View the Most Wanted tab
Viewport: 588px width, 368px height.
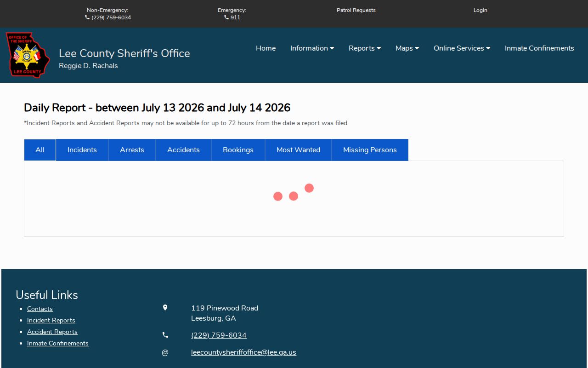tap(298, 150)
